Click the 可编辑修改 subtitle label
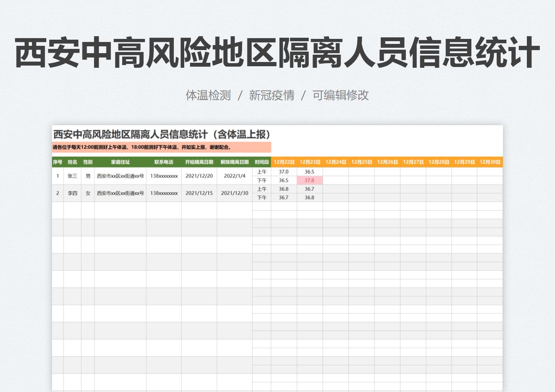This screenshot has height=392, width=555. (341, 95)
